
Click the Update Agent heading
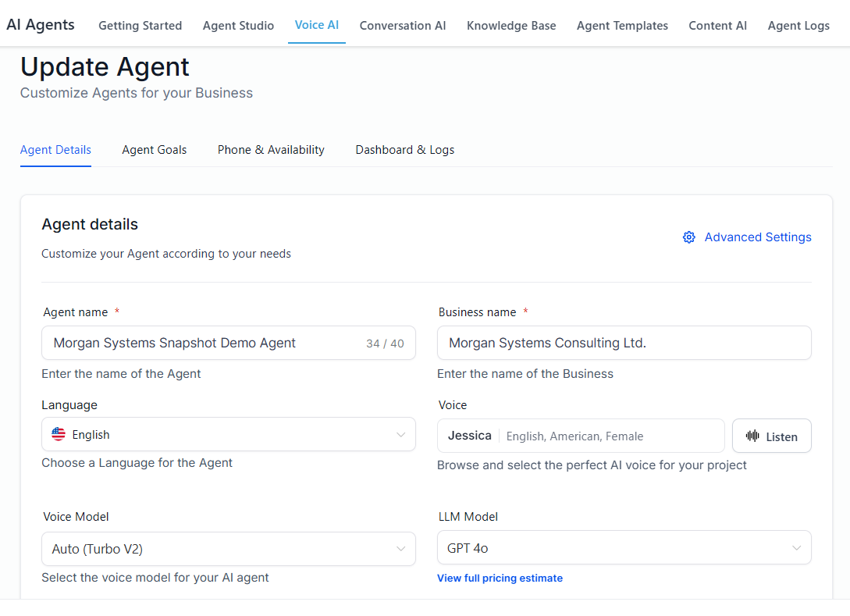coord(105,67)
